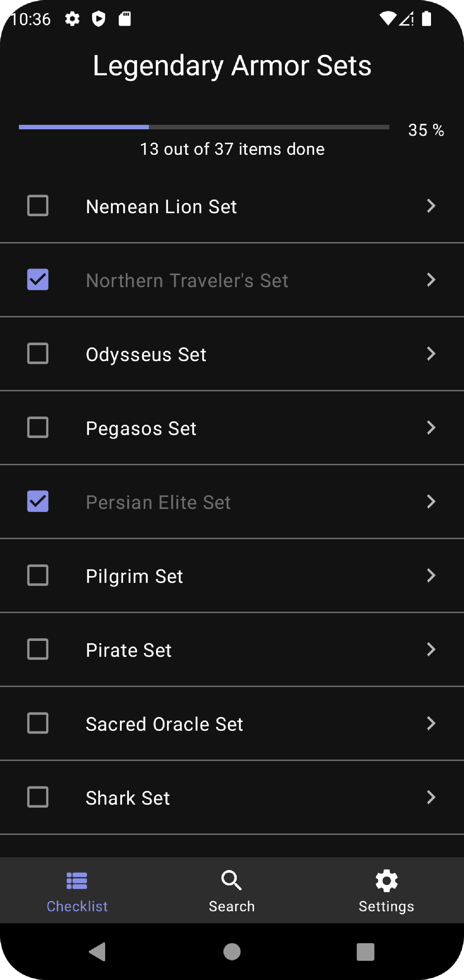Check the Nemean Lion Set checkbox
This screenshot has width=464, height=980.
tap(38, 206)
